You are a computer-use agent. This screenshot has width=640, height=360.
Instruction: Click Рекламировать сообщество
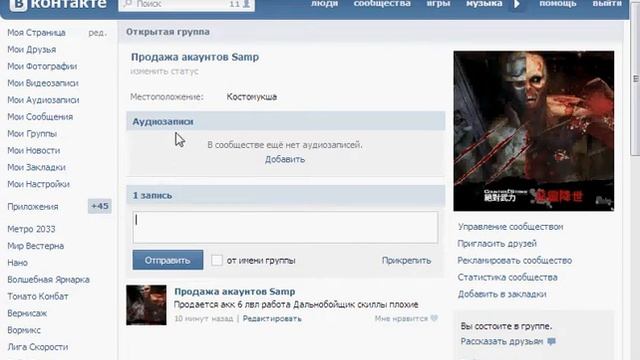pyautogui.click(x=514, y=260)
